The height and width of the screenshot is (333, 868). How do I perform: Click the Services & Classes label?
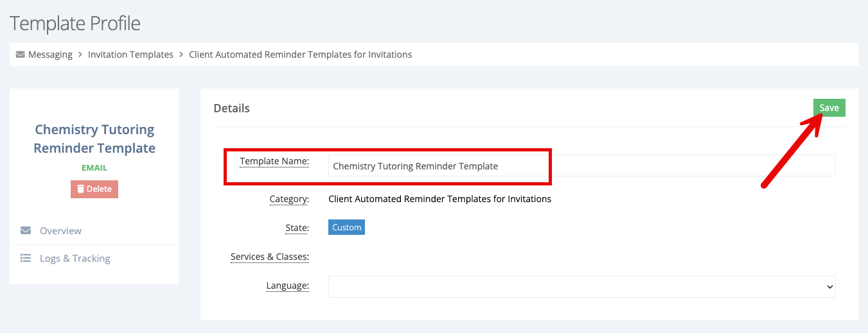pos(270,257)
